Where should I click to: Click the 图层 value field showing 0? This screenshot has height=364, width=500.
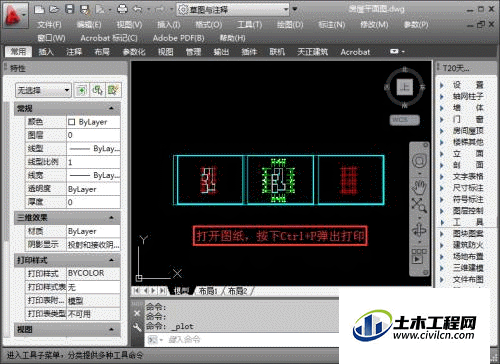pyautogui.click(x=93, y=135)
